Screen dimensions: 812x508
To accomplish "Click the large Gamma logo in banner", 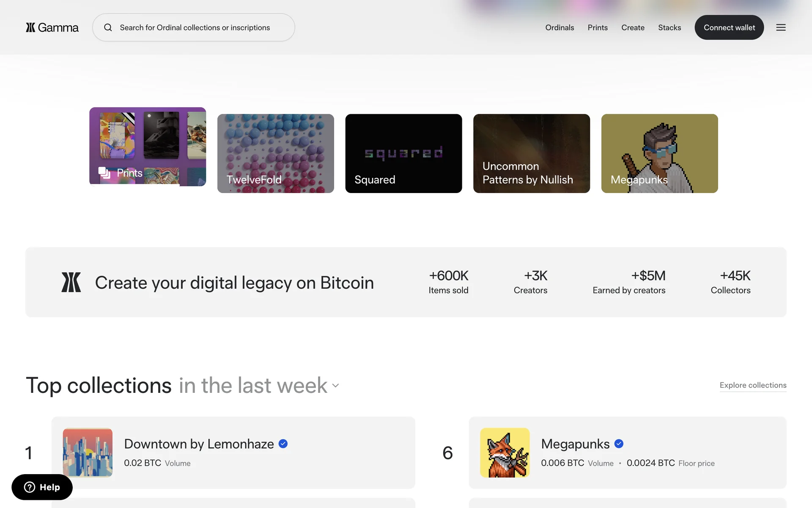I will pyautogui.click(x=71, y=282).
